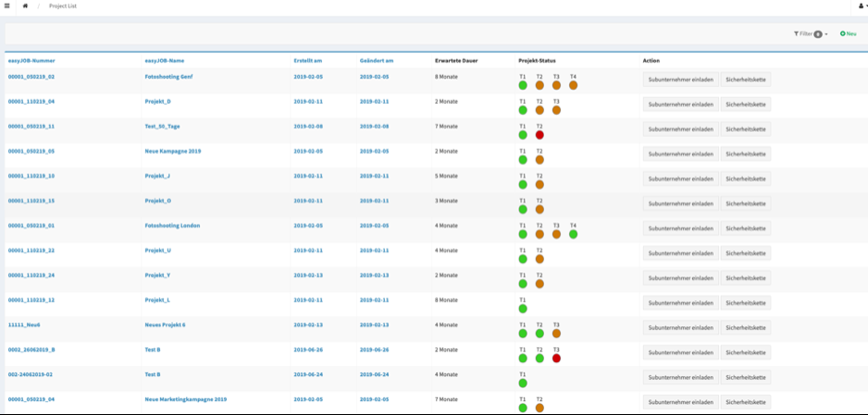This screenshot has height=415, width=868.
Task: Click the green T1 dot for Projekt_L
Action: click(x=523, y=308)
